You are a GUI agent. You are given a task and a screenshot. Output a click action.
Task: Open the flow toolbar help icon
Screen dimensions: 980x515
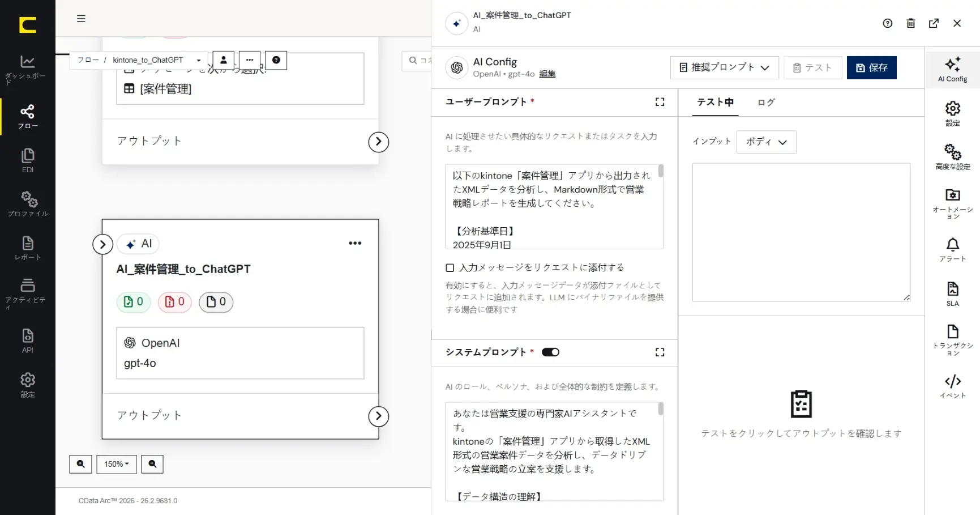coord(276,59)
